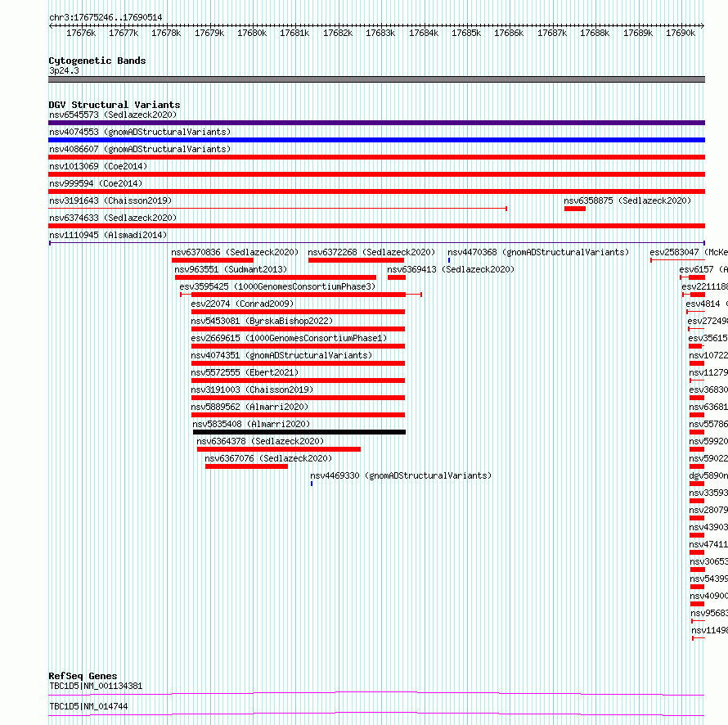Click the TBC1D5|NM_014744 gene line

click(376, 714)
